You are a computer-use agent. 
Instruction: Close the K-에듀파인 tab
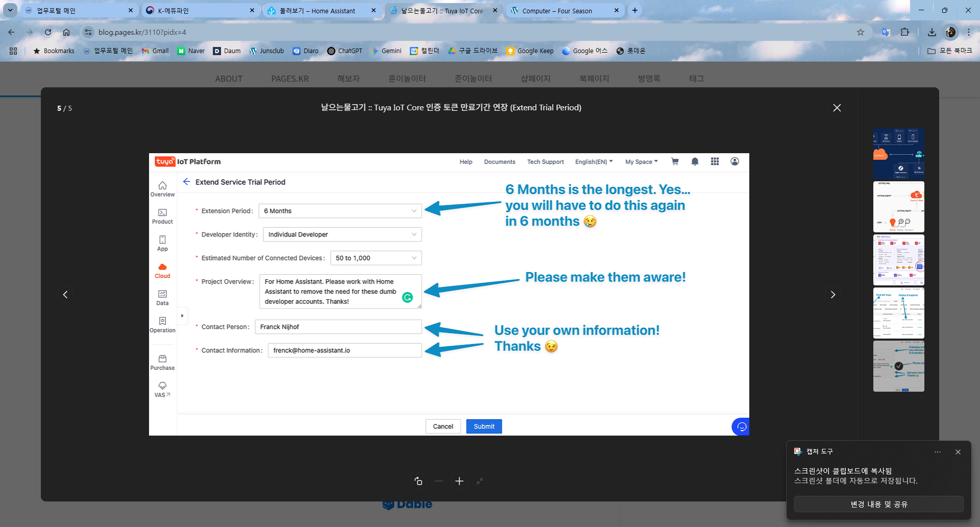(252, 10)
